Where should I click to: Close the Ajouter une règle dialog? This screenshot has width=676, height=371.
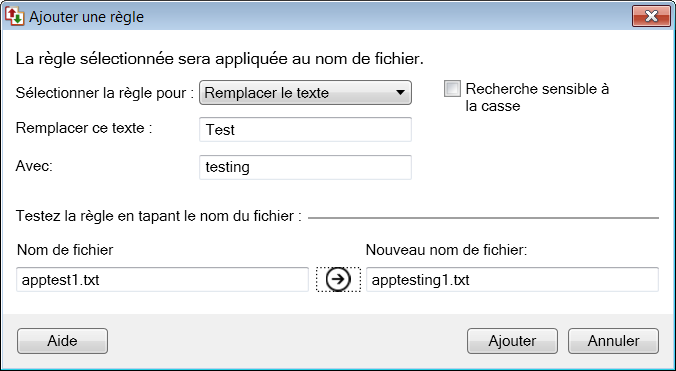point(651,16)
